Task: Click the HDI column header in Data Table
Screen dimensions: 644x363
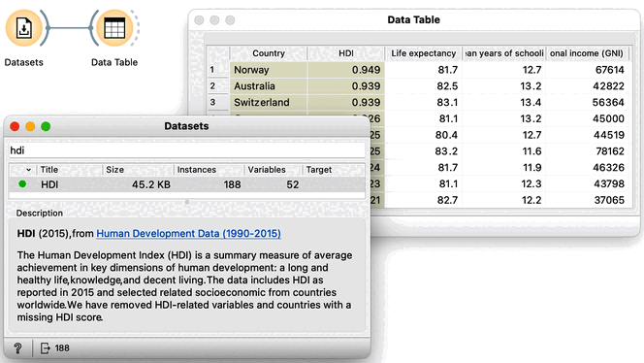Action: 346,53
